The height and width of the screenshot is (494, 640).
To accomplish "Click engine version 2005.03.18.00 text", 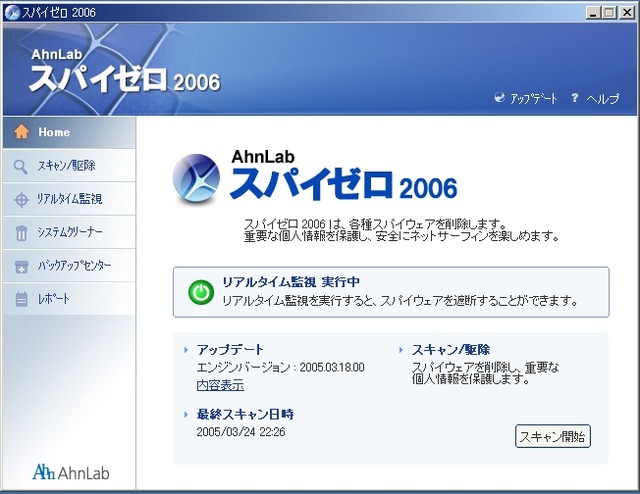I will coord(332,367).
